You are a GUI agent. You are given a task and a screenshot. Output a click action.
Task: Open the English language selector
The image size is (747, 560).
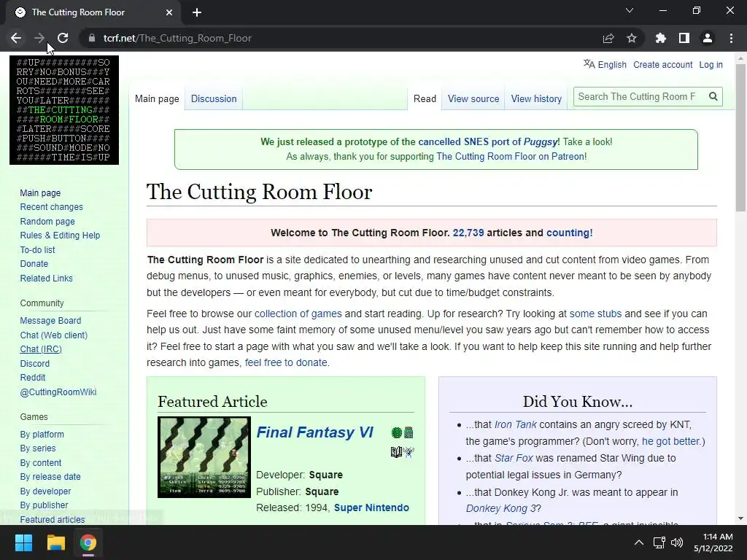click(x=605, y=64)
